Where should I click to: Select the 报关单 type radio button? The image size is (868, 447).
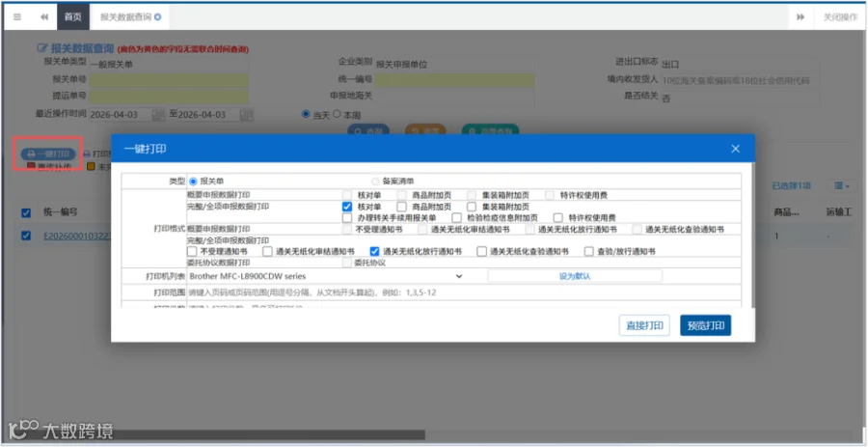point(193,182)
